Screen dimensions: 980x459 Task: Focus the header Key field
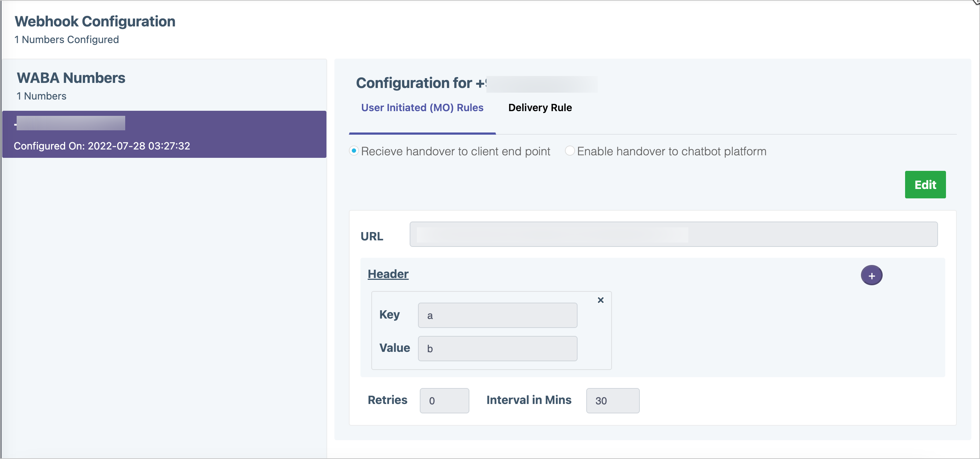(497, 315)
